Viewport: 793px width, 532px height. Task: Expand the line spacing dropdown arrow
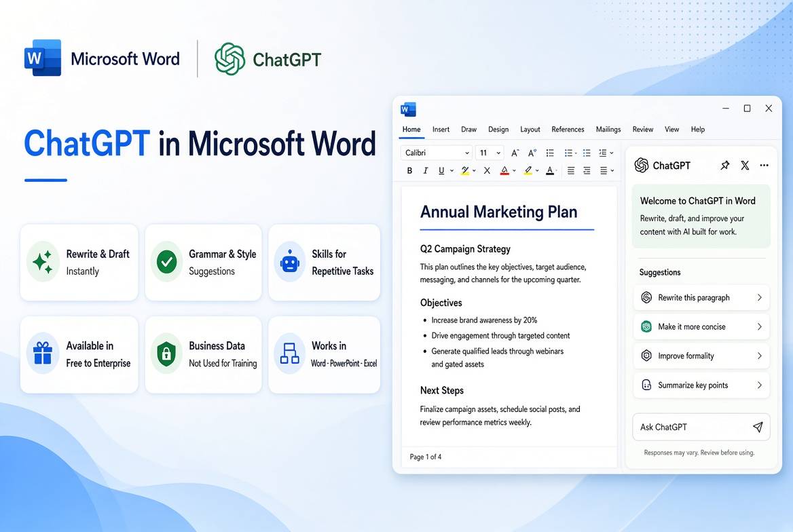tap(612, 153)
